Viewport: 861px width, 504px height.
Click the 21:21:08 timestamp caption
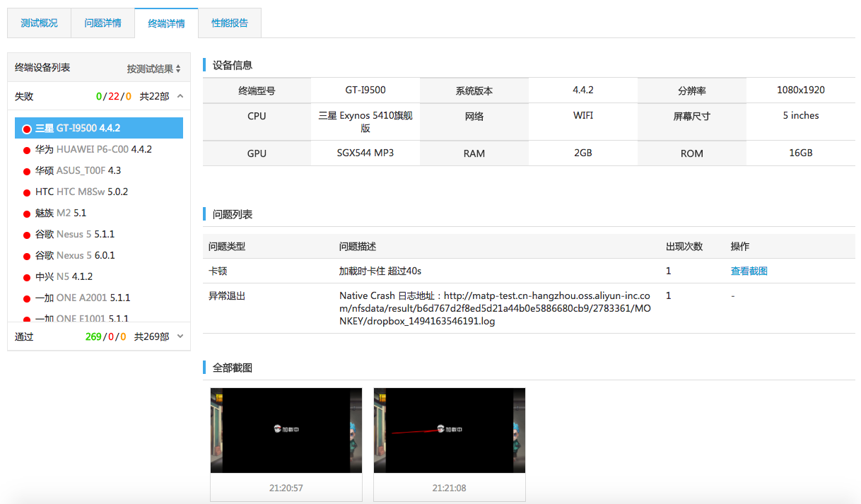point(450,488)
